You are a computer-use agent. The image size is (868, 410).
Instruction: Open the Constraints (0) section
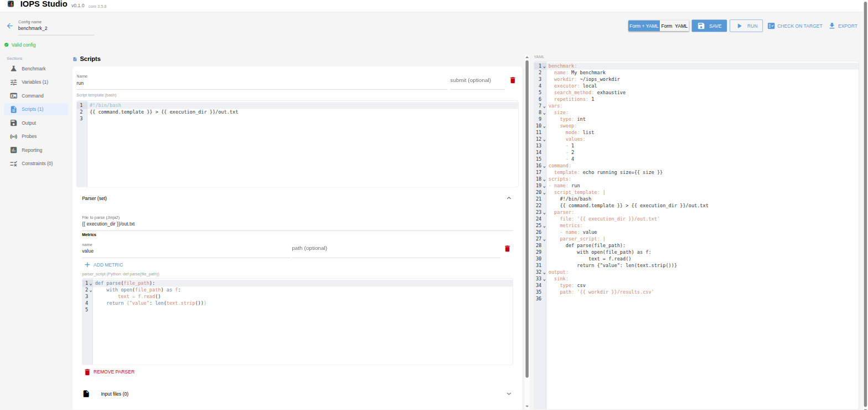[37, 163]
